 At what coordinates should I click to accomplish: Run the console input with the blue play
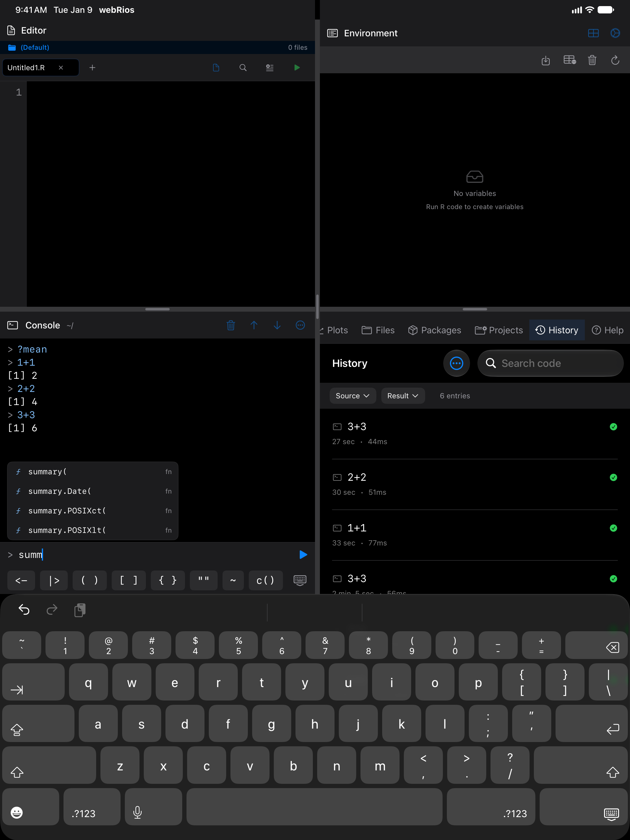click(x=303, y=555)
